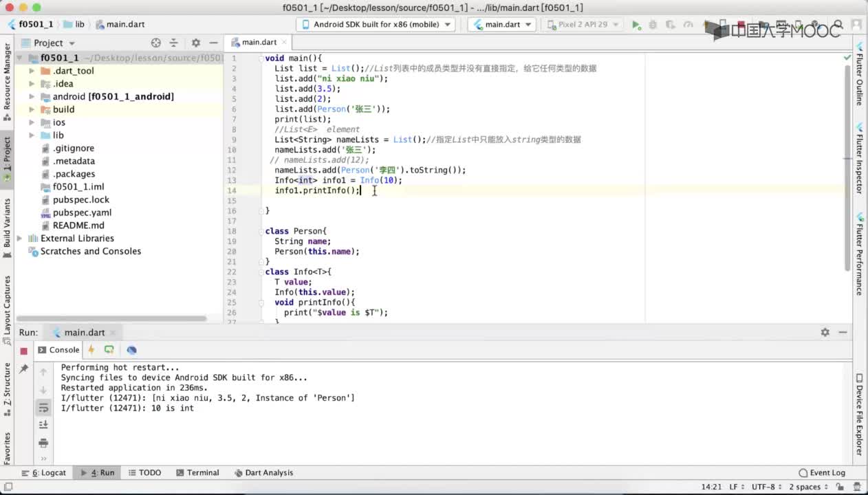Screen dimensions: 868x495
Task: Open Run panel settings gear
Action: pos(825,332)
